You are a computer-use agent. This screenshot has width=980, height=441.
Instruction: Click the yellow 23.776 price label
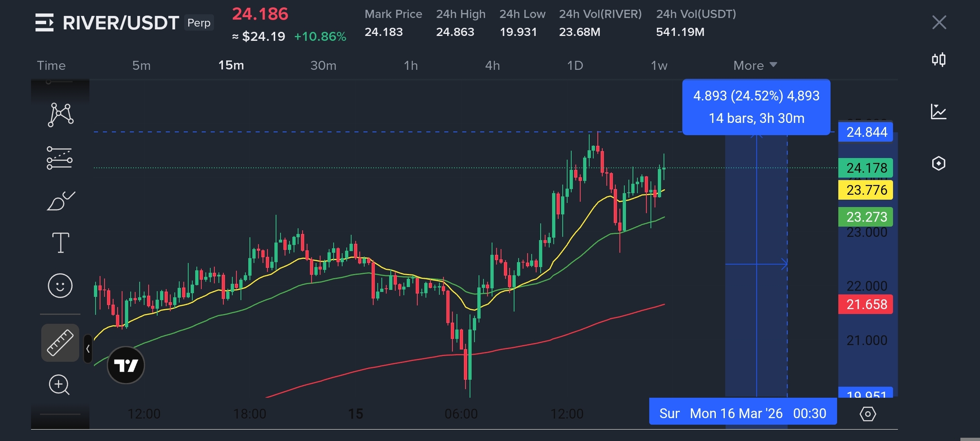tap(866, 190)
